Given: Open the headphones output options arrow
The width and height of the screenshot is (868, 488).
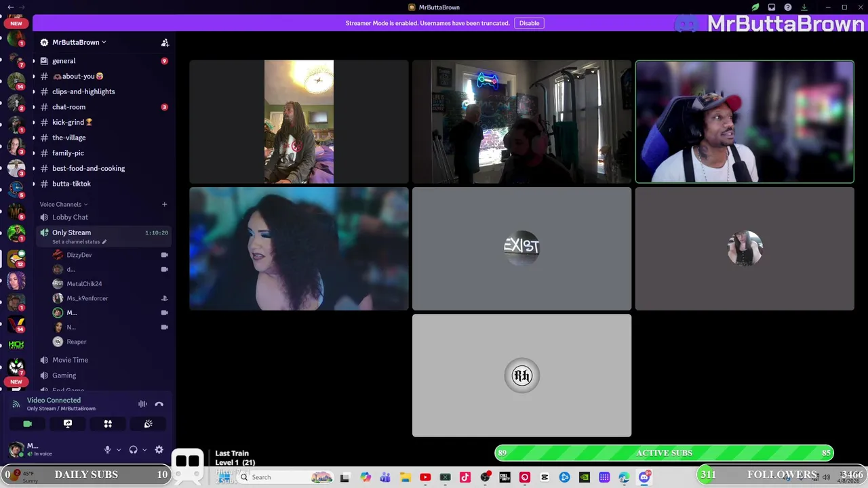Looking at the screenshot, I should coord(144,449).
